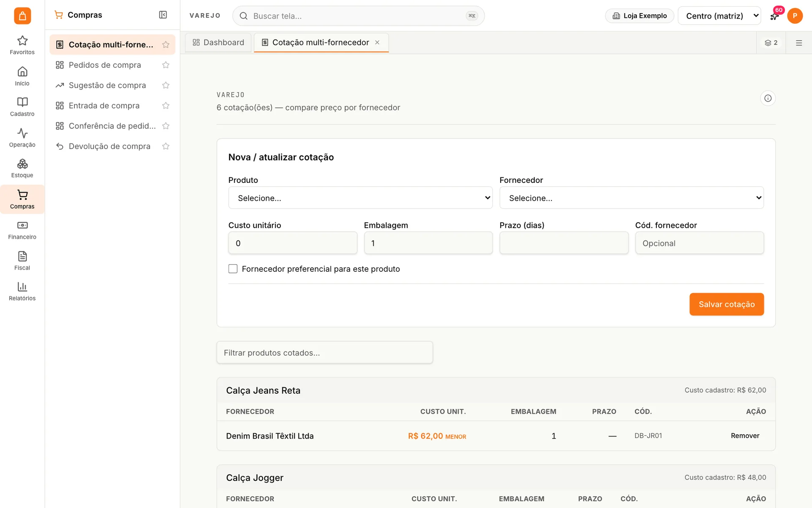Viewport: 812px width, 508px height.
Task: Star the Devolução de compra item
Action: coord(166,146)
